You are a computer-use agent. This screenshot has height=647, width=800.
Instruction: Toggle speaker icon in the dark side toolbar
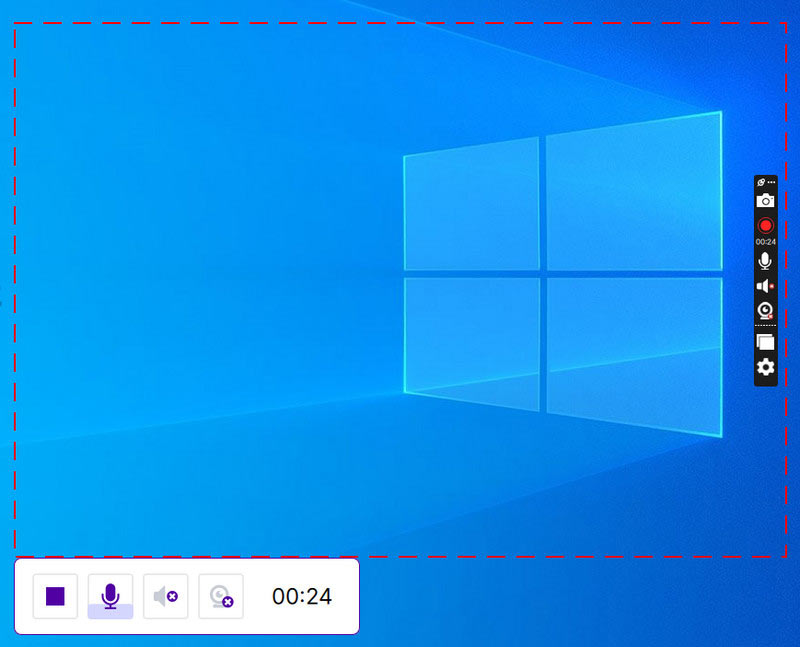point(765,286)
